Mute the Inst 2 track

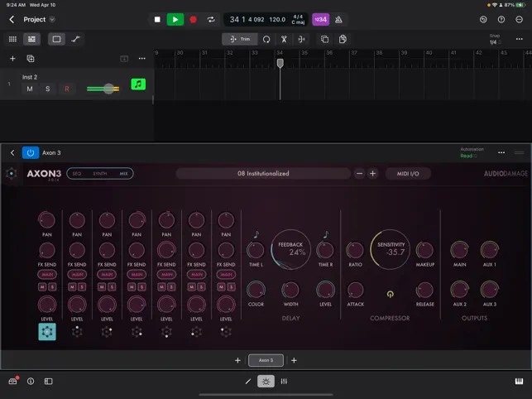30,89
